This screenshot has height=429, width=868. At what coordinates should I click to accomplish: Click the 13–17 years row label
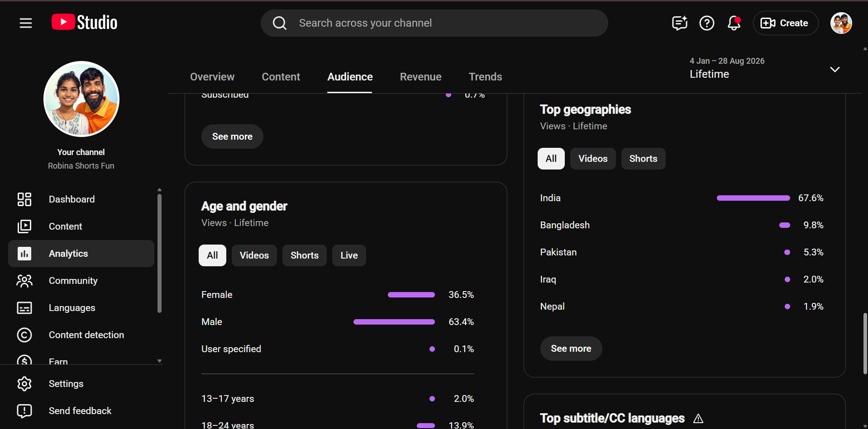tap(228, 399)
